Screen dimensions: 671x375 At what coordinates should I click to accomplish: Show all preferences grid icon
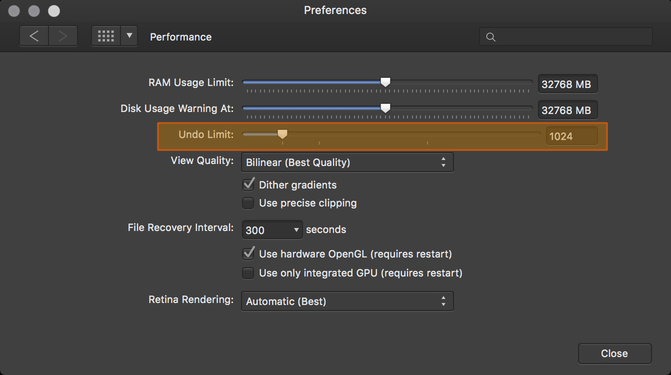[106, 36]
